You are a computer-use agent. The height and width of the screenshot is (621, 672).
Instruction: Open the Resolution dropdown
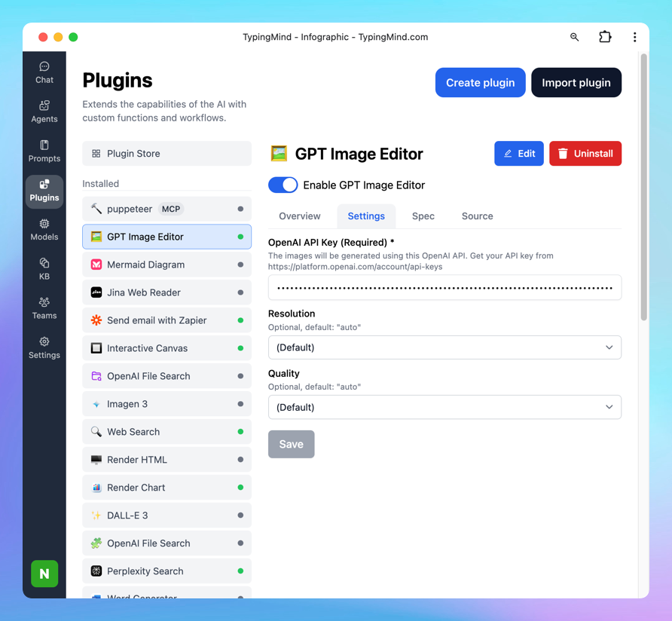[444, 347]
